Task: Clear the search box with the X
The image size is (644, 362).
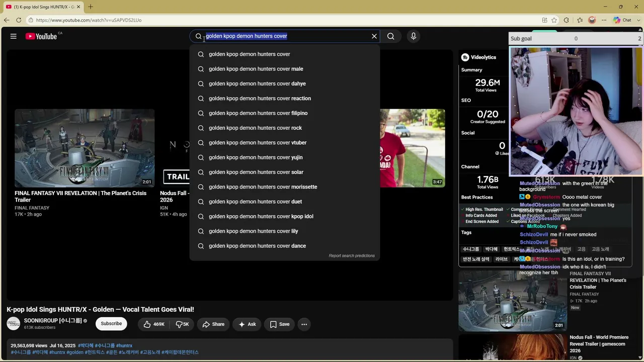Action: pyautogui.click(x=374, y=36)
